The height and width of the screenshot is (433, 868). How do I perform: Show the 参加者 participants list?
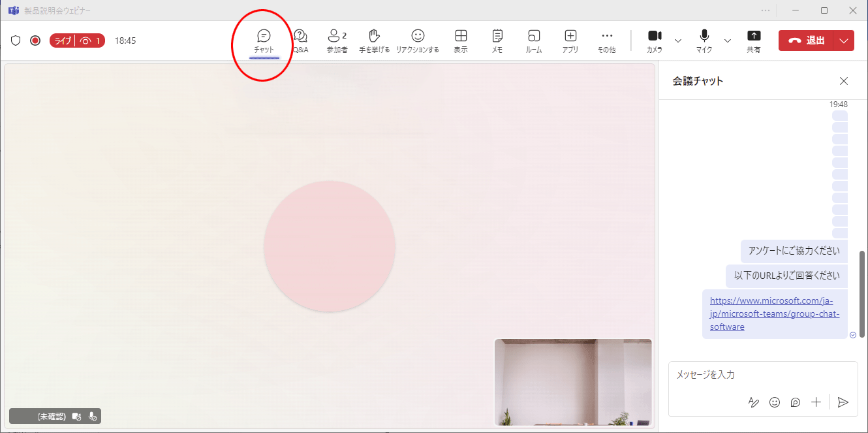337,40
